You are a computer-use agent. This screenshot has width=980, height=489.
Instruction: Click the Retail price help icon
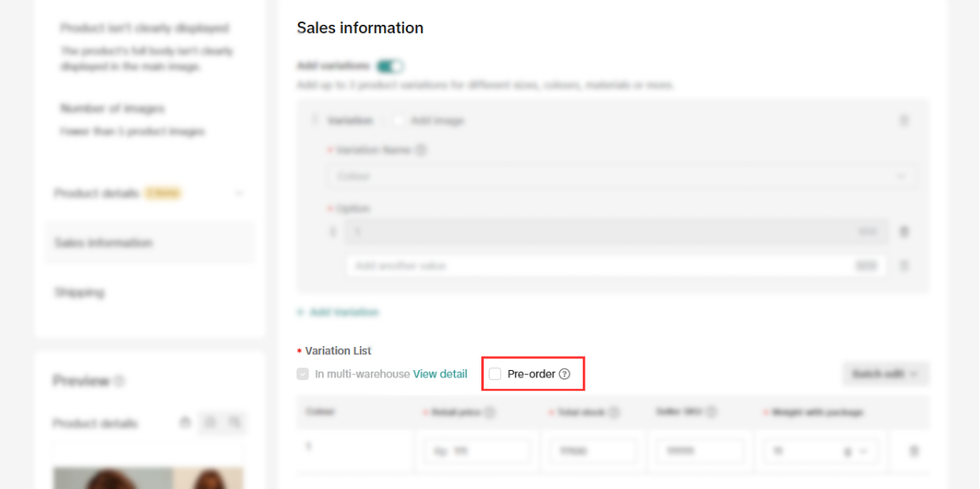click(490, 412)
